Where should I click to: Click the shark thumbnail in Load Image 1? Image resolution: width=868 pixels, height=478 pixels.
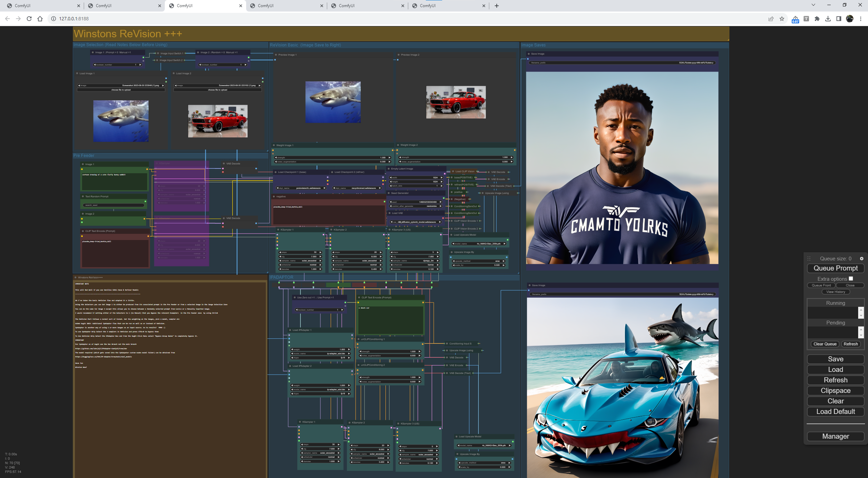pos(121,121)
